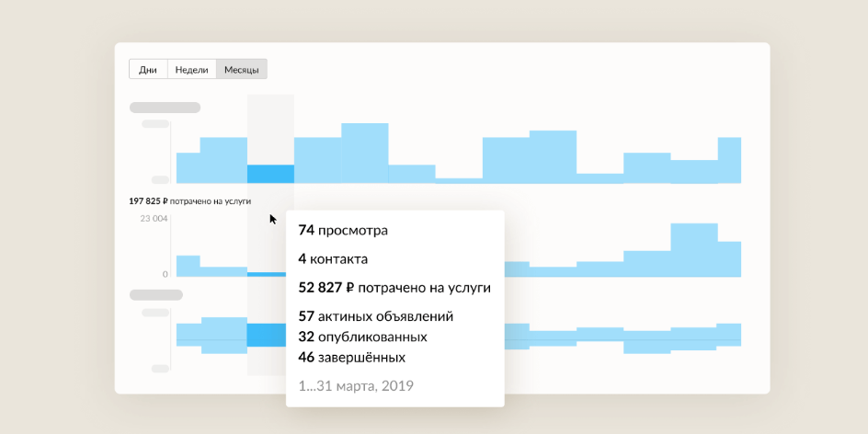
Task: Click the highlighted dark blue bar in top chart
Action: point(270,174)
